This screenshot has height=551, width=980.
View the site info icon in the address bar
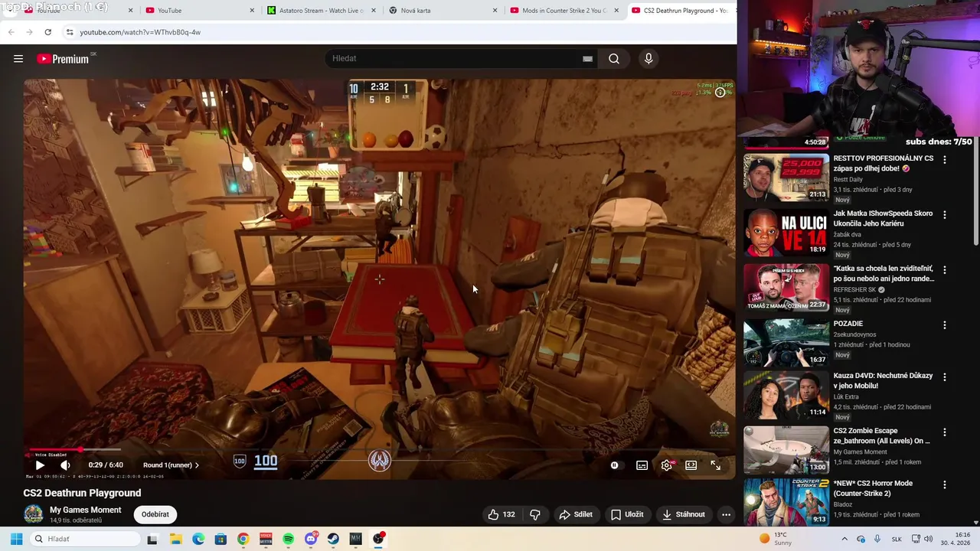coord(69,32)
